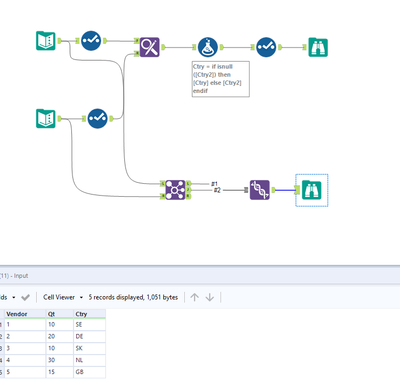Click the Join tool's R input anchor
This screenshot has width=400, height=381.
point(163,196)
